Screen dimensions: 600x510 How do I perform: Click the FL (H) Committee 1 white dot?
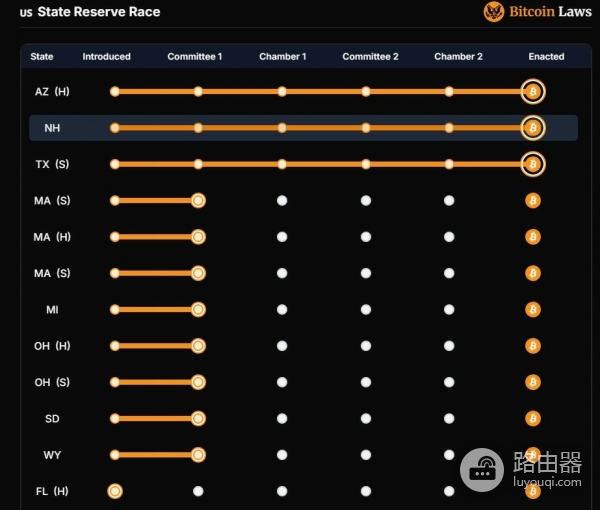198,491
